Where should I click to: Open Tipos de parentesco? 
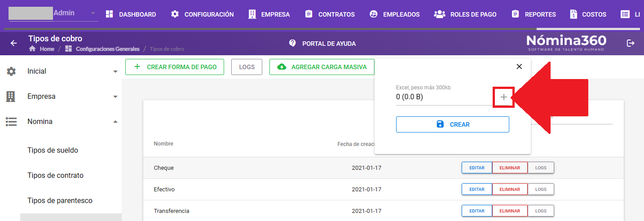[60, 200]
